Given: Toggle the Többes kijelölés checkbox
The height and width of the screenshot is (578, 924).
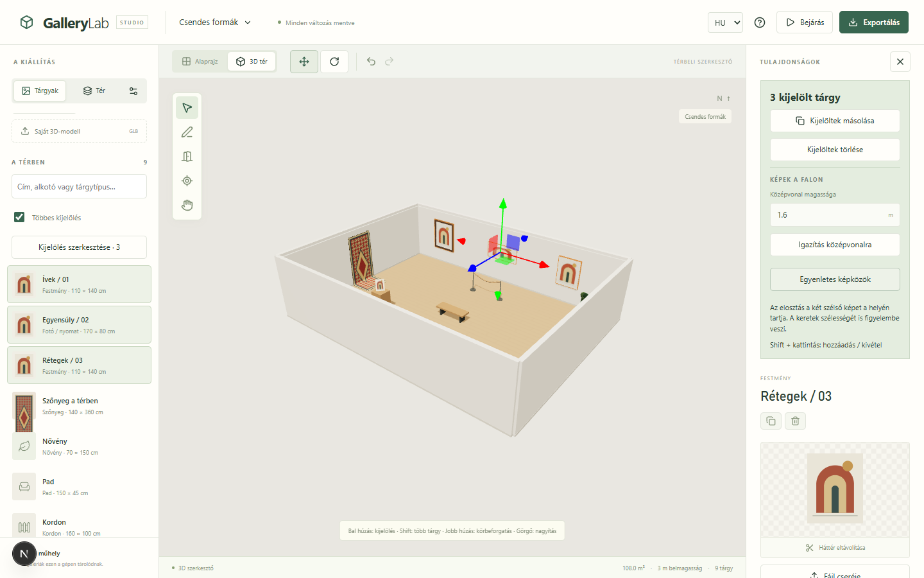Looking at the screenshot, I should pyautogui.click(x=19, y=217).
